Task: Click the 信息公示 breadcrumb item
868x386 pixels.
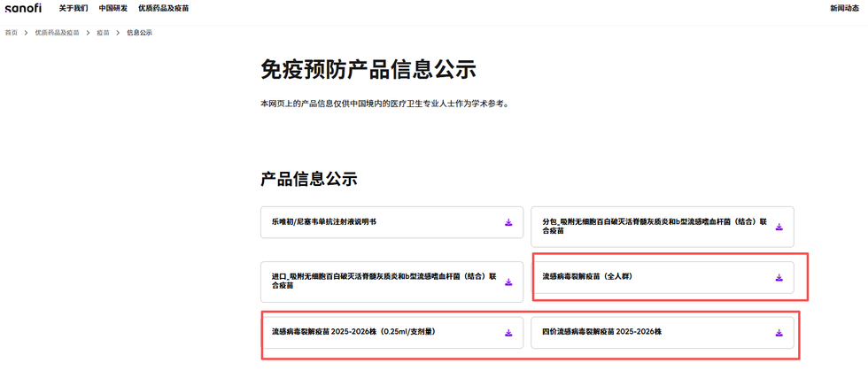Action: 140,33
